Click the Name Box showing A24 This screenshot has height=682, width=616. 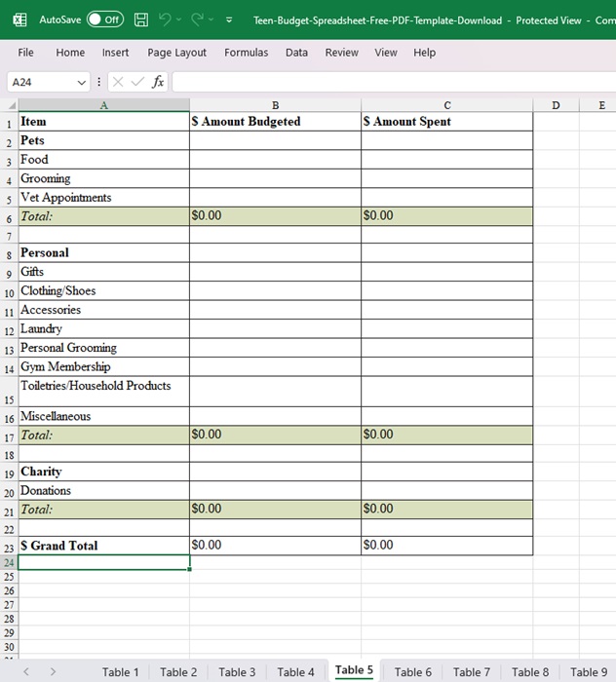coord(41,82)
